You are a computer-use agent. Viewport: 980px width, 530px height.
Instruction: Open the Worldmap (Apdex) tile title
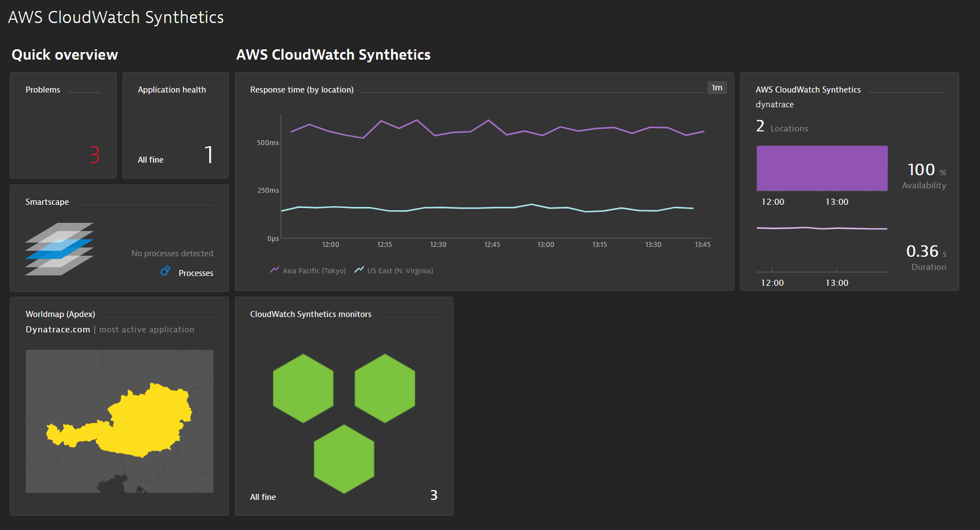click(x=60, y=314)
